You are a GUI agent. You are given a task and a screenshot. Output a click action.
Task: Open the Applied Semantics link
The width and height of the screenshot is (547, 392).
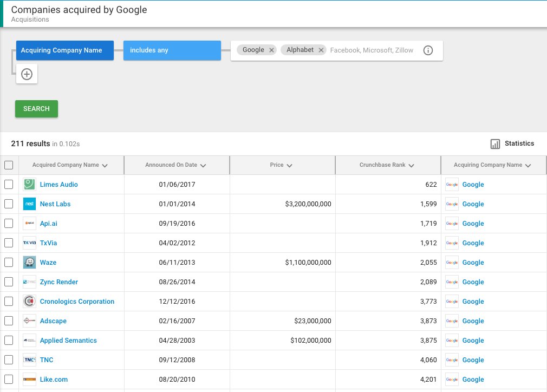pos(68,341)
